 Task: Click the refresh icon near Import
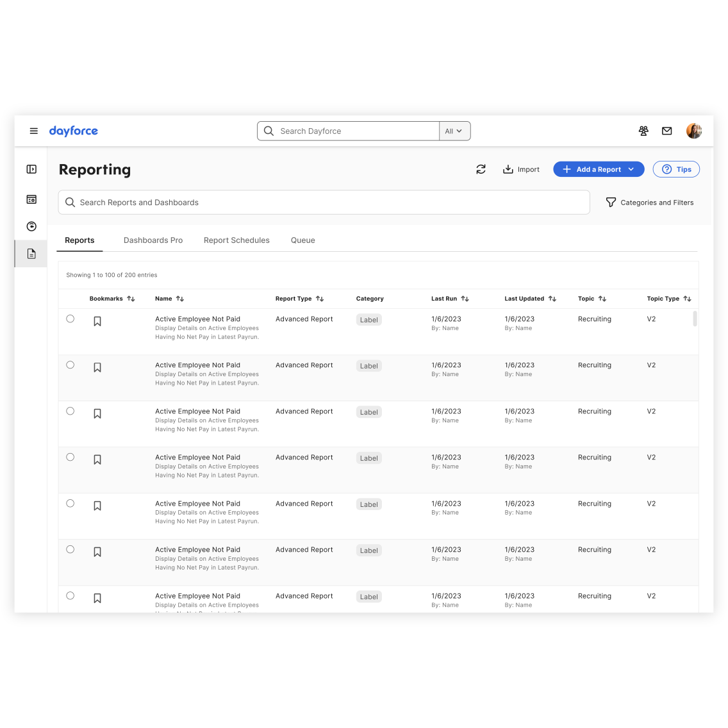tap(481, 169)
